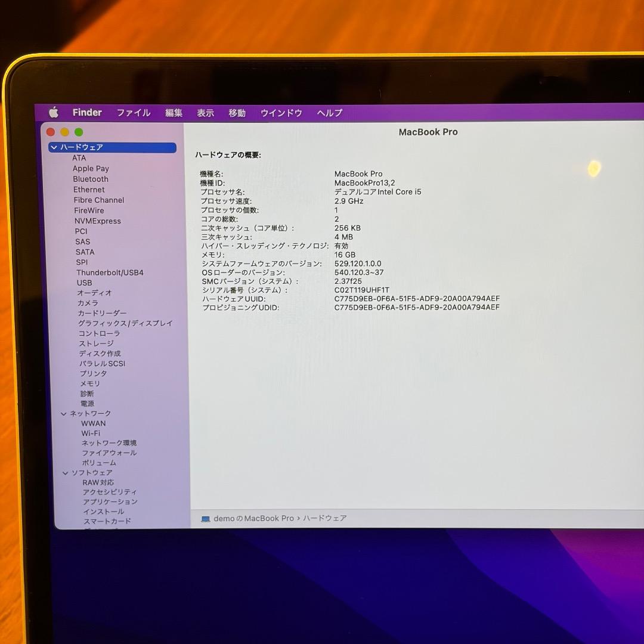Select Wi-Fi under the network section

click(91, 433)
